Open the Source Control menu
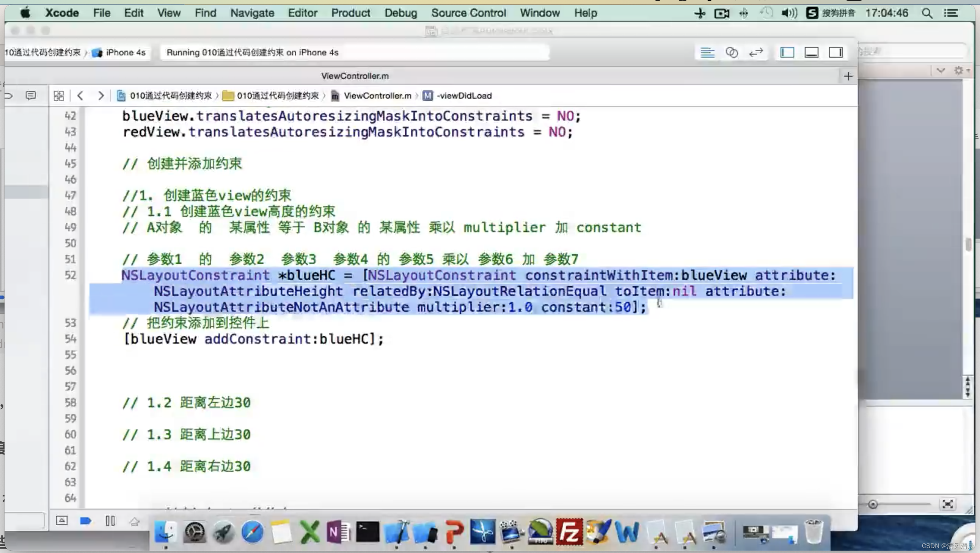 pos(469,13)
